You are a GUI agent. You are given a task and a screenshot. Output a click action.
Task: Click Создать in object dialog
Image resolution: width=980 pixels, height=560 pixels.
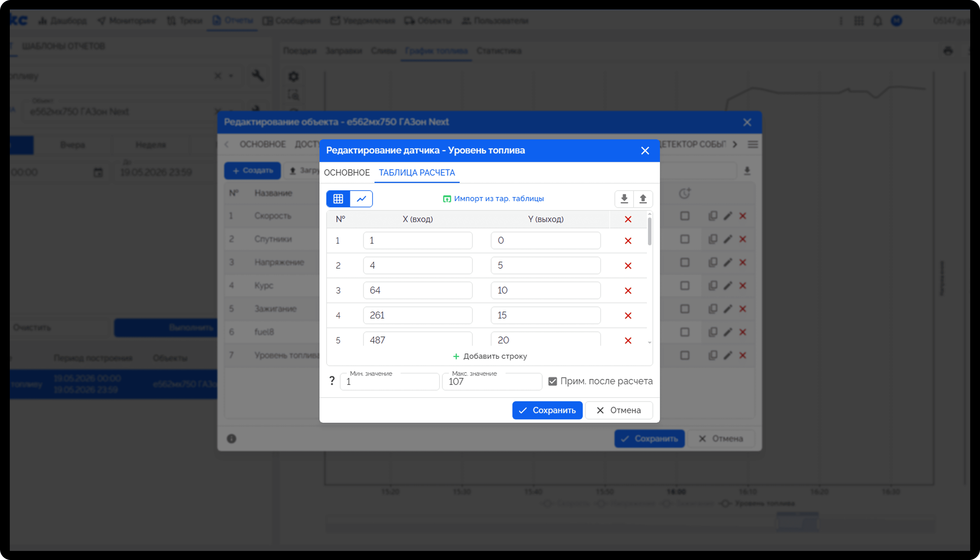click(252, 171)
